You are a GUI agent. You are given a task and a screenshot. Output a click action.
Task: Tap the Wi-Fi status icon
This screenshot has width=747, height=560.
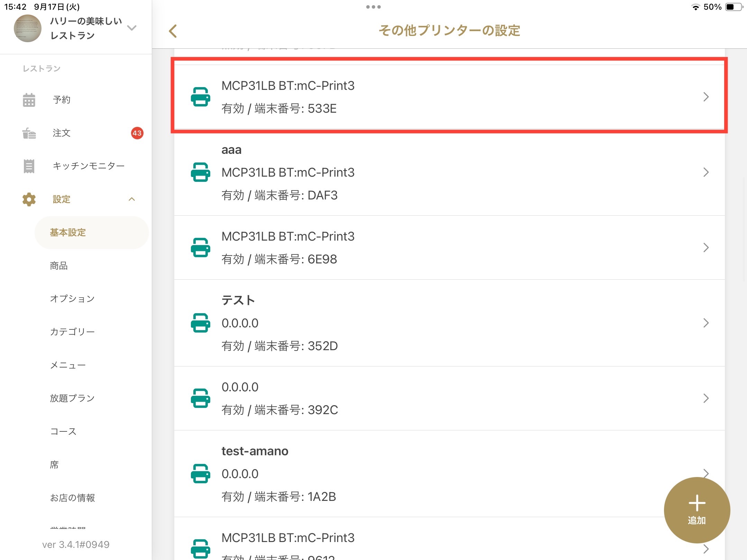point(695,7)
